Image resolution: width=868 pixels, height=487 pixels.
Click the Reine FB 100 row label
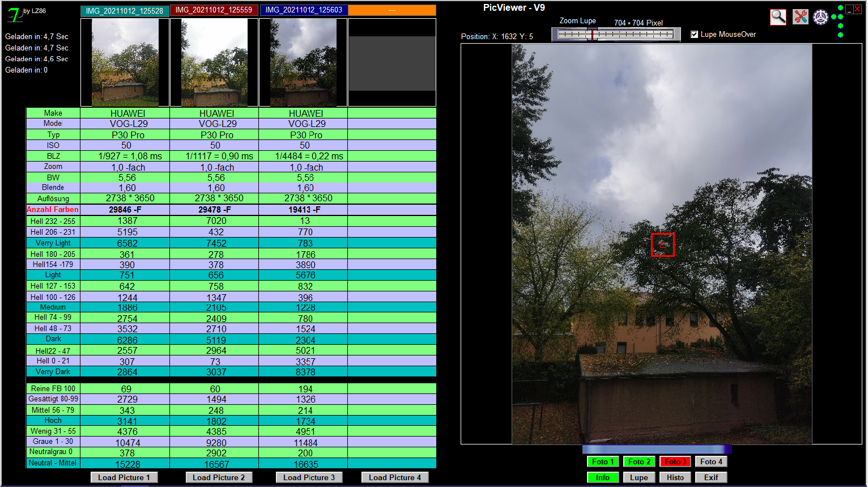click(53, 388)
